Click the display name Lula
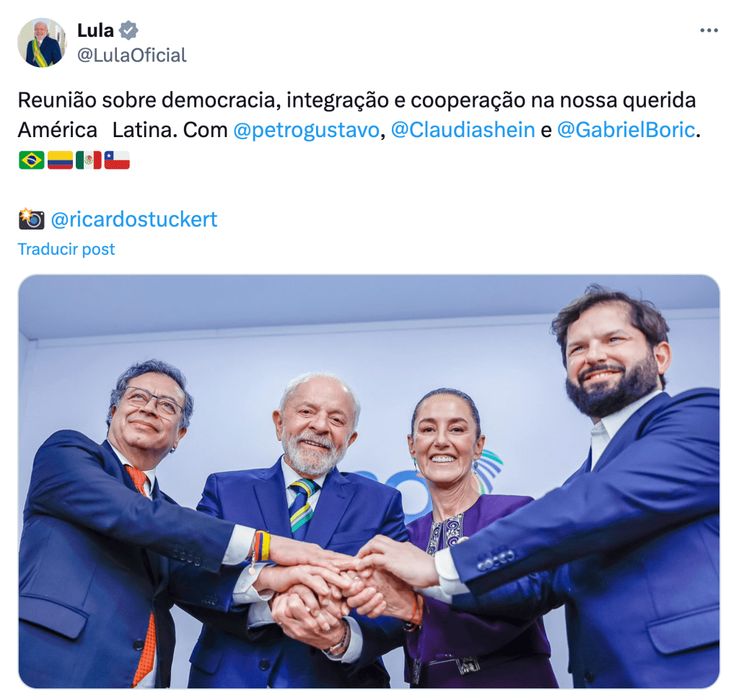 coord(96,30)
